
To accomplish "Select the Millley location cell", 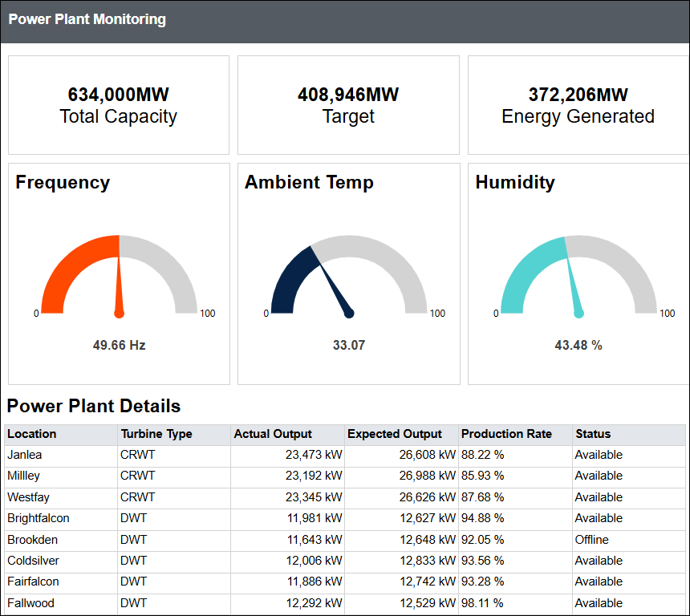I will click(x=61, y=476).
